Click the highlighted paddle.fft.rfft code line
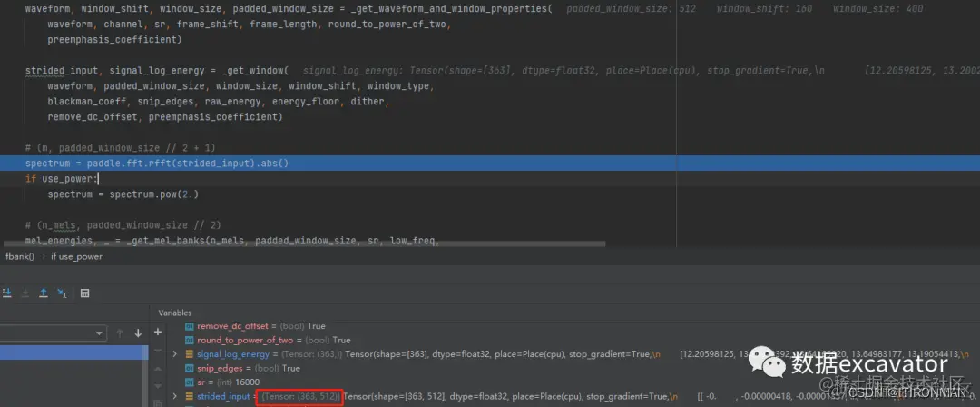The width and height of the screenshot is (980, 407). (157, 164)
